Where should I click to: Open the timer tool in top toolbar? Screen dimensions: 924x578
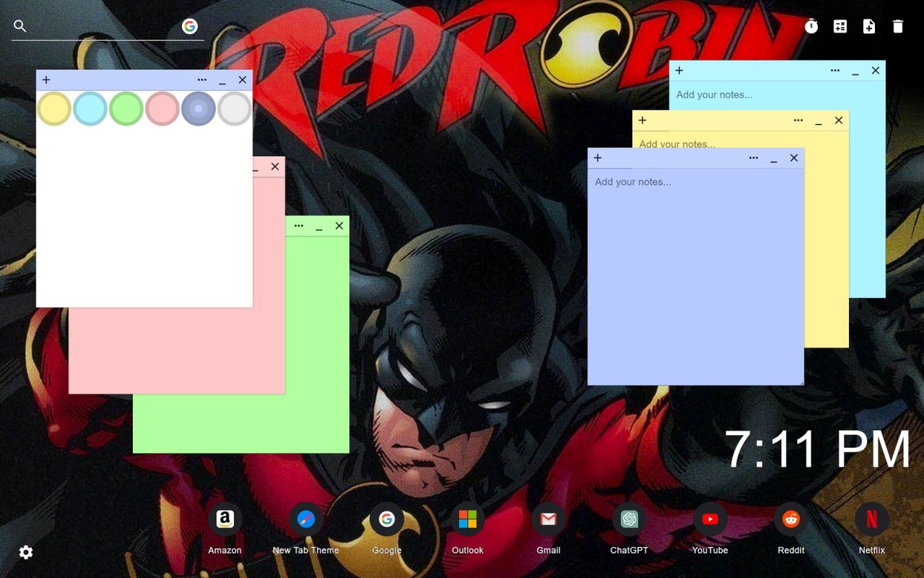811,27
